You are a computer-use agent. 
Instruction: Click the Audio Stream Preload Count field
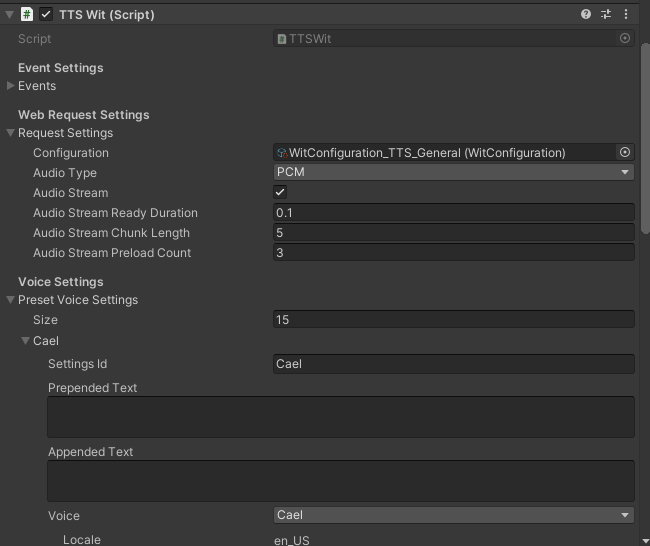(x=454, y=252)
